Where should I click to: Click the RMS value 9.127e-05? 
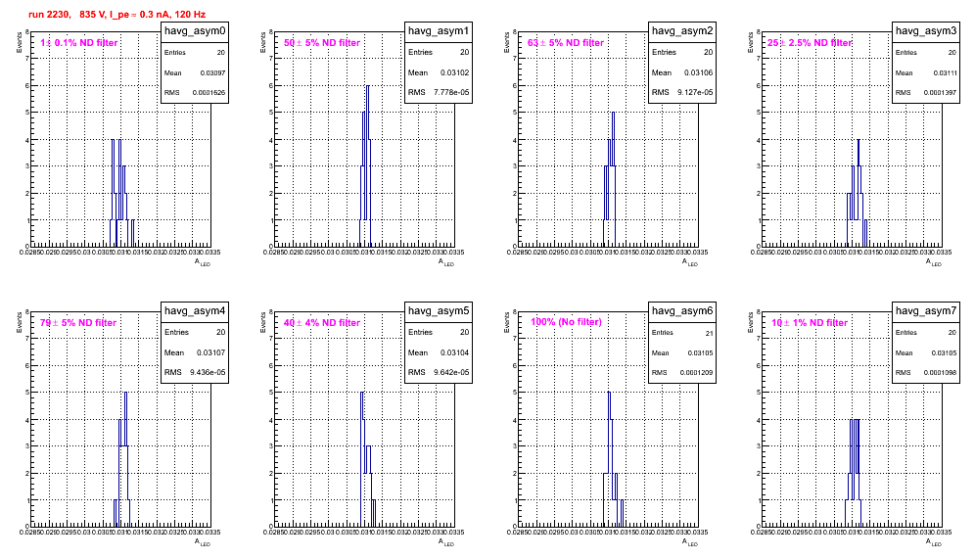click(695, 92)
